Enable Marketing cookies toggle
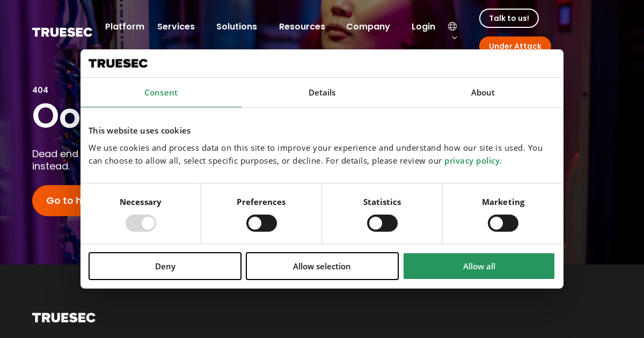This screenshot has height=338, width=644. tap(503, 223)
